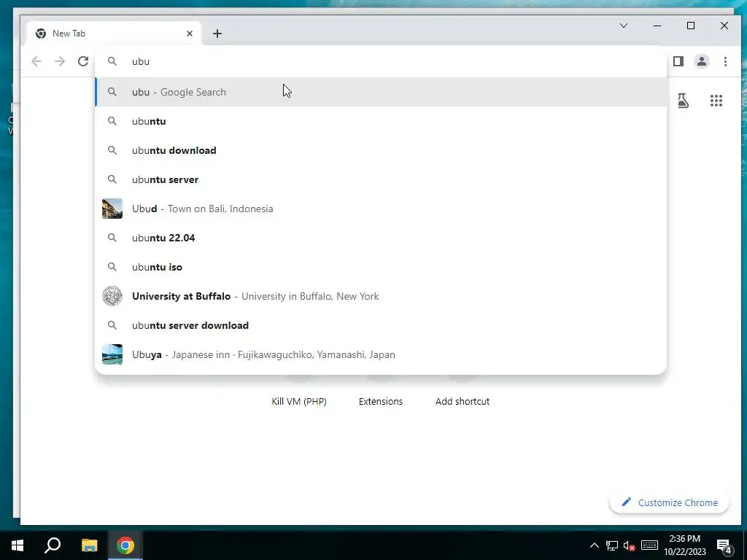Show hidden system tray icons
Viewport: 747px width, 560px height.
(x=594, y=545)
